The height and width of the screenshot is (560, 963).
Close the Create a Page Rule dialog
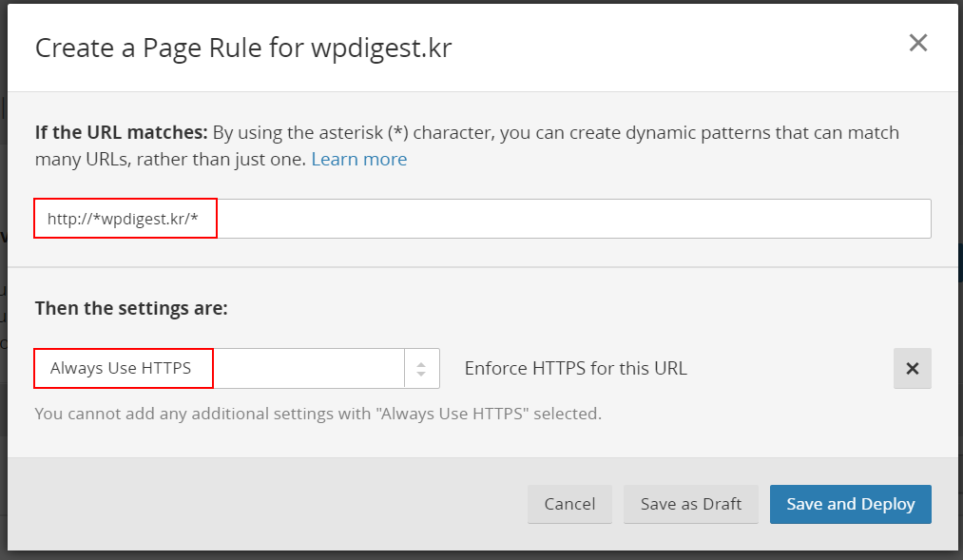click(918, 43)
